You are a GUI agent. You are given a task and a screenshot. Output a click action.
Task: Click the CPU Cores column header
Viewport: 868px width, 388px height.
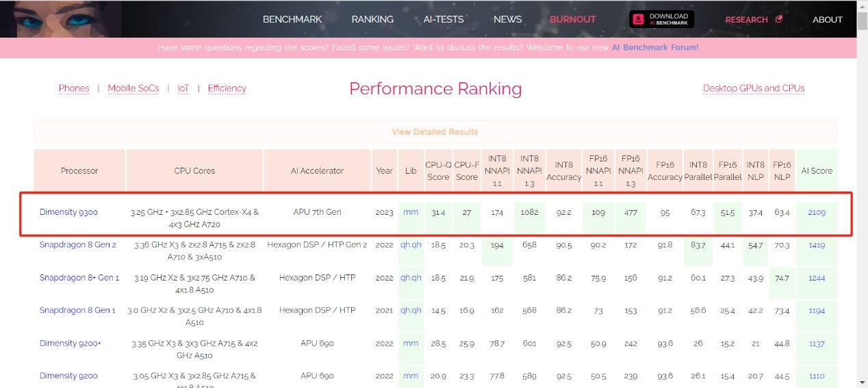point(195,171)
